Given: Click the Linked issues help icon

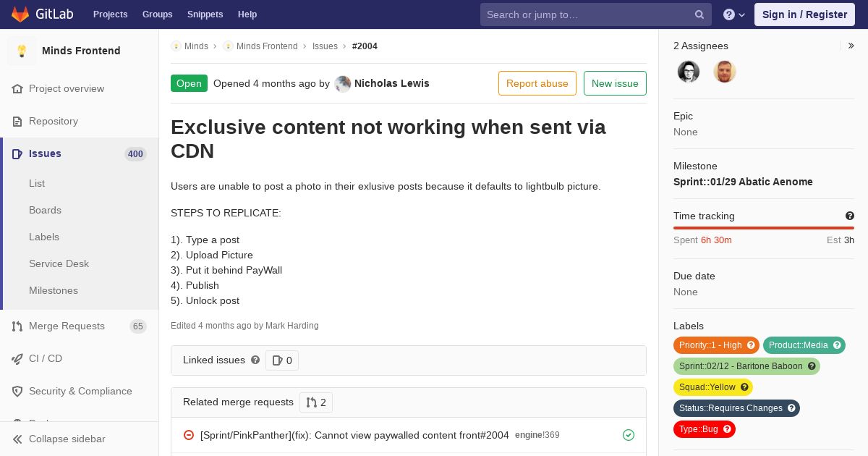Looking at the screenshot, I should point(255,360).
